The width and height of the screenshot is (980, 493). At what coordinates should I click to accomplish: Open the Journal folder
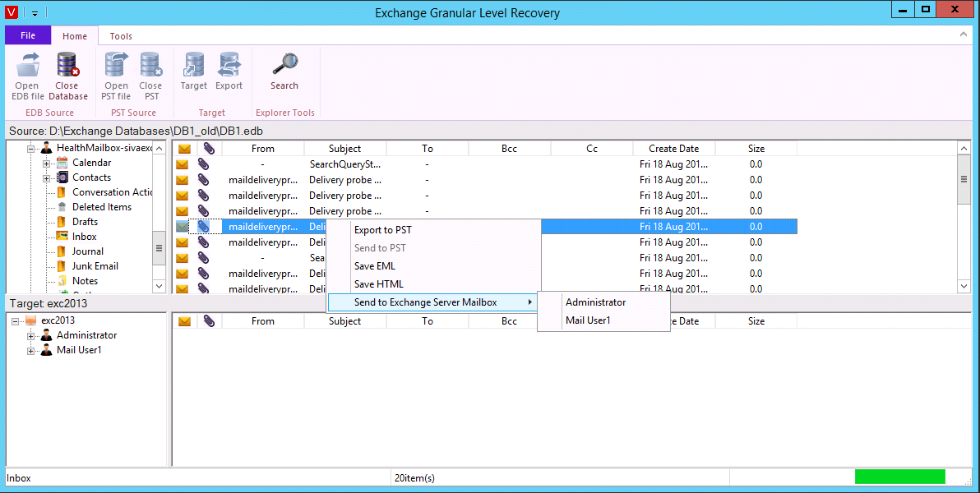coord(87,251)
